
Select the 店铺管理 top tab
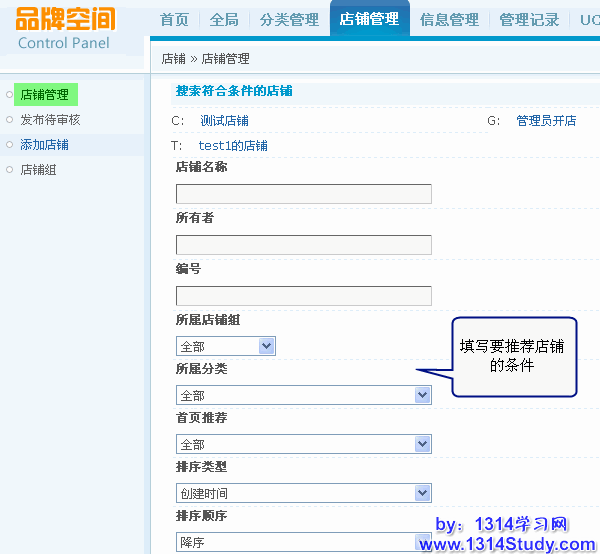[369, 19]
